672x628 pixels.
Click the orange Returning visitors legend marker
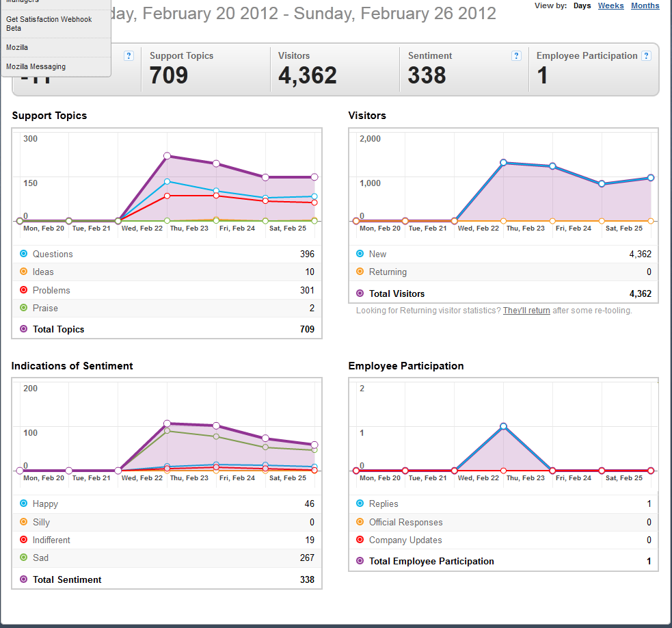click(360, 272)
